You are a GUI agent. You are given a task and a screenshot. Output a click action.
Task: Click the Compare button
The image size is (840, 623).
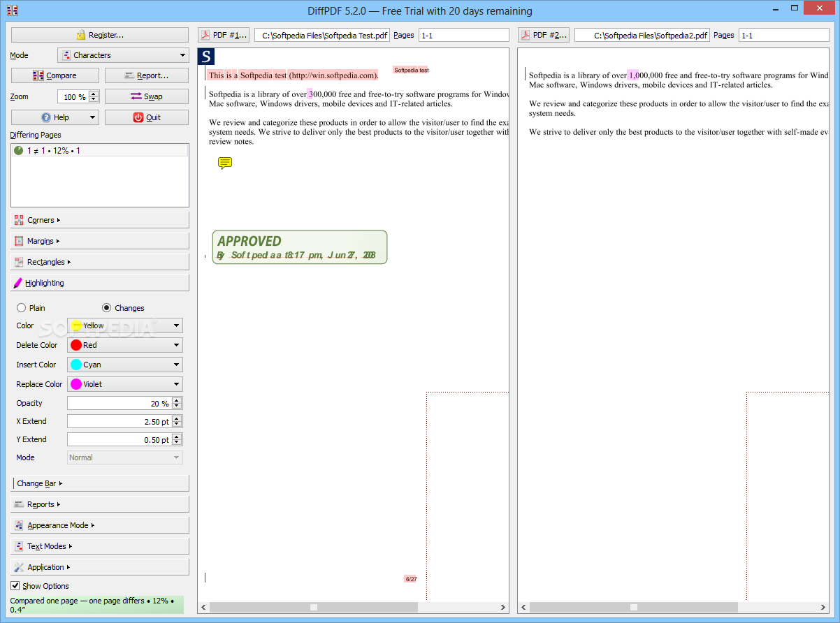point(55,75)
